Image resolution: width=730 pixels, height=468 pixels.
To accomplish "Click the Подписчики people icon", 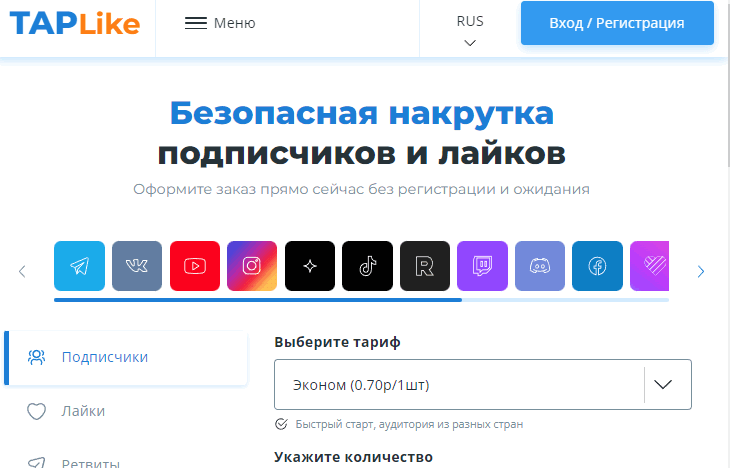I will (x=36, y=357).
